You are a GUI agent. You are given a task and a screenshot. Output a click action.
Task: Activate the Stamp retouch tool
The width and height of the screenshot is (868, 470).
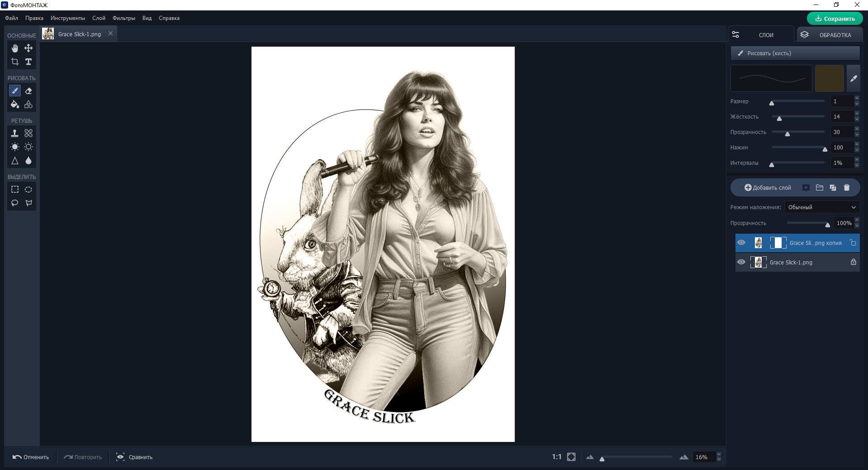[x=15, y=133]
